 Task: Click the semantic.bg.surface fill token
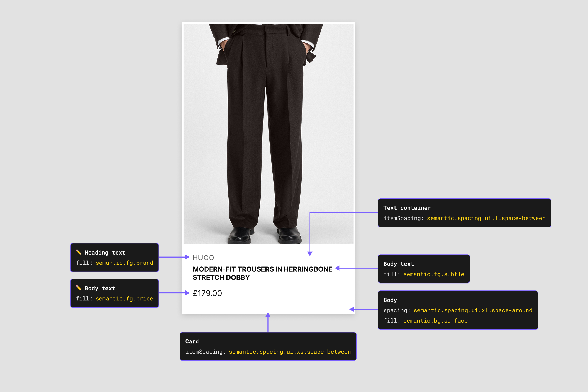(x=435, y=321)
